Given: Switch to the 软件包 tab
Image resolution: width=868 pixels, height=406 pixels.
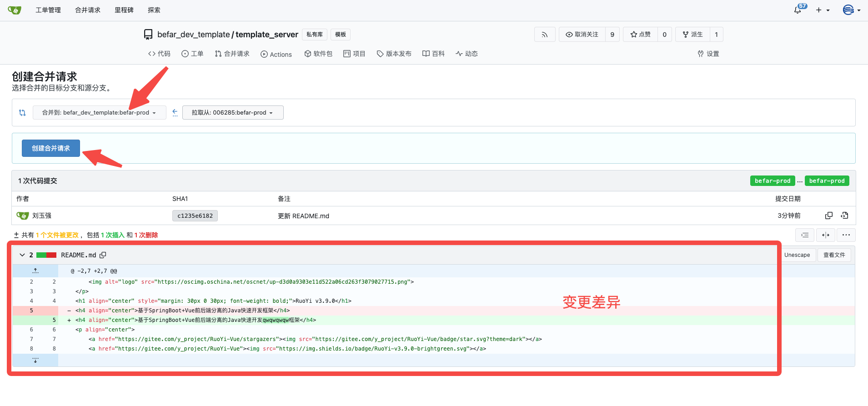Looking at the screenshot, I should [x=318, y=54].
